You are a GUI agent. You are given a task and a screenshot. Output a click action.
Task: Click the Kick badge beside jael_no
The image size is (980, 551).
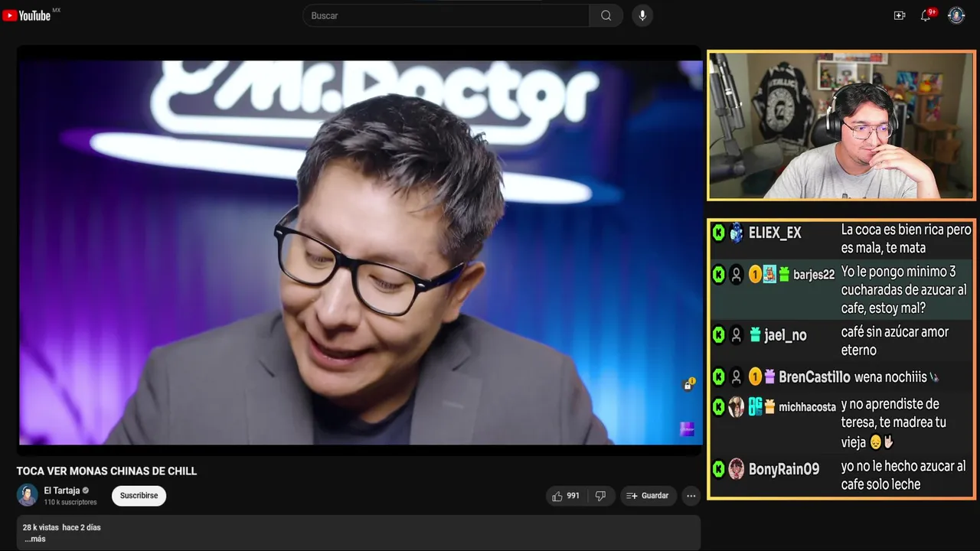[718, 335]
